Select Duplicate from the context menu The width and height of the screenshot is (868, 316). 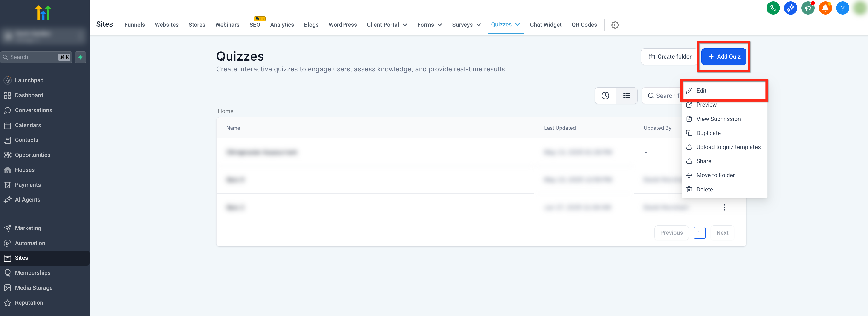pyautogui.click(x=708, y=133)
